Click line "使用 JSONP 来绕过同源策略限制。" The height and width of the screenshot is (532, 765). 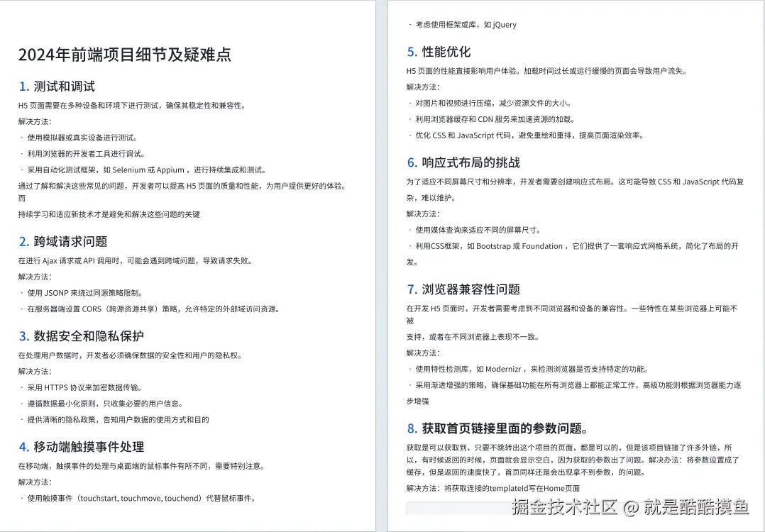(x=85, y=292)
